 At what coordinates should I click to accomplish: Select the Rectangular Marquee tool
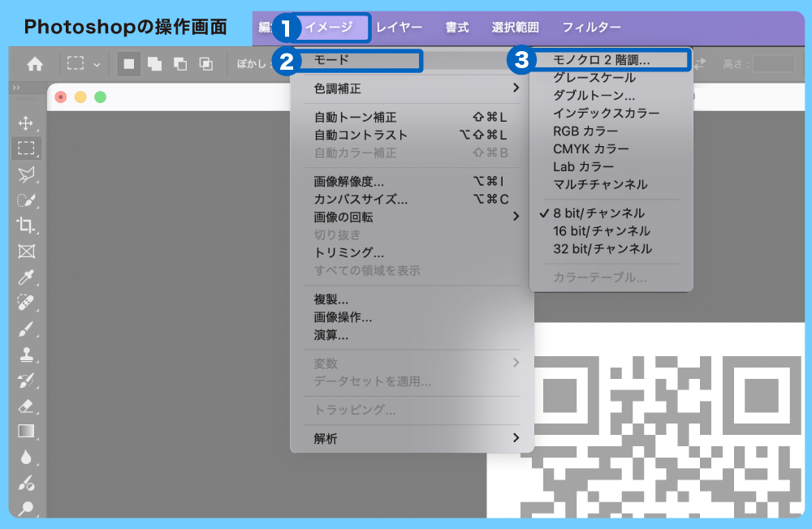coord(26,148)
